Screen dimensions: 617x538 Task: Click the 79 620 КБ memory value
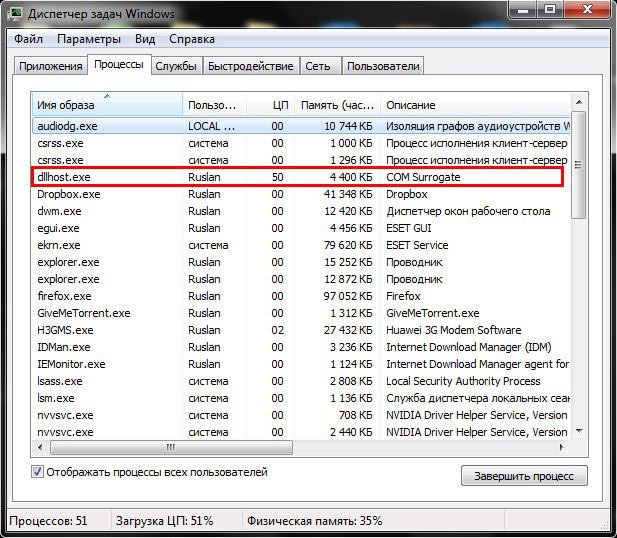point(348,245)
